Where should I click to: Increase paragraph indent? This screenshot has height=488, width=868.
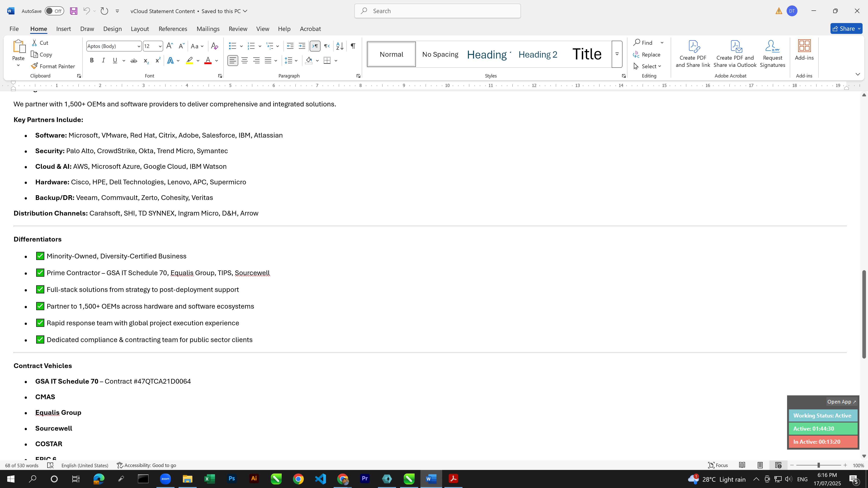click(x=302, y=46)
